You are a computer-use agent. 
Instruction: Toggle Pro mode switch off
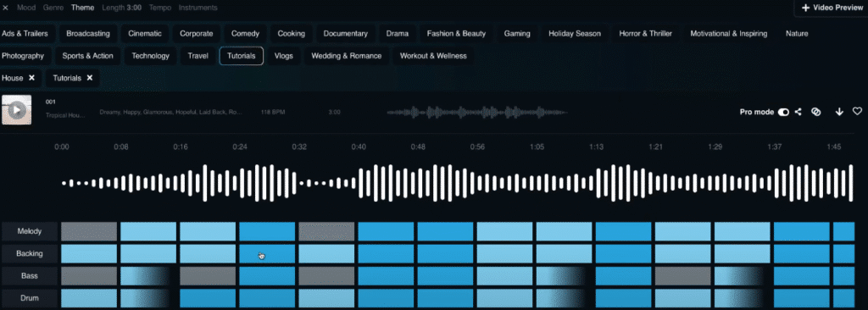783,112
